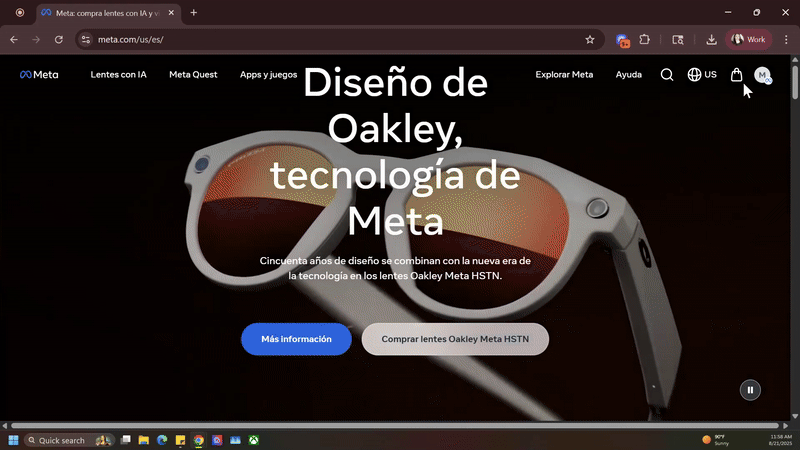
Task: Open the US region language selector
Action: (x=702, y=75)
